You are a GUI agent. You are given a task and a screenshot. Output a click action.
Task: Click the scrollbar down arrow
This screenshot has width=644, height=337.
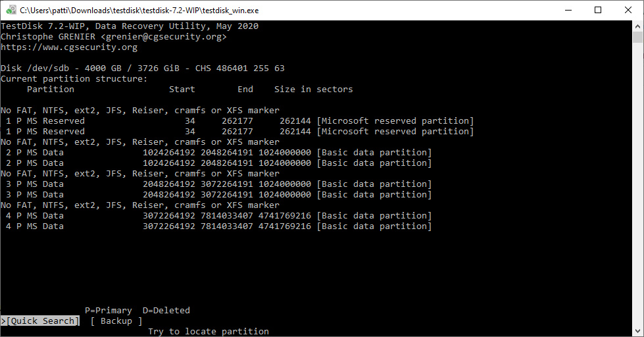(x=637, y=330)
